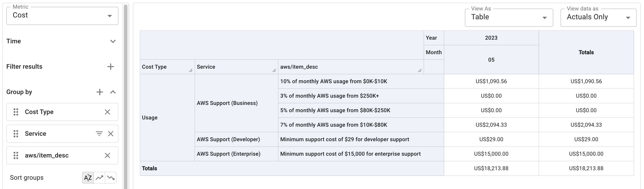Select the AWS Support (Developer) cell
Image resolution: width=644 pixels, height=189 pixels.
pyautogui.click(x=236, y=139)
